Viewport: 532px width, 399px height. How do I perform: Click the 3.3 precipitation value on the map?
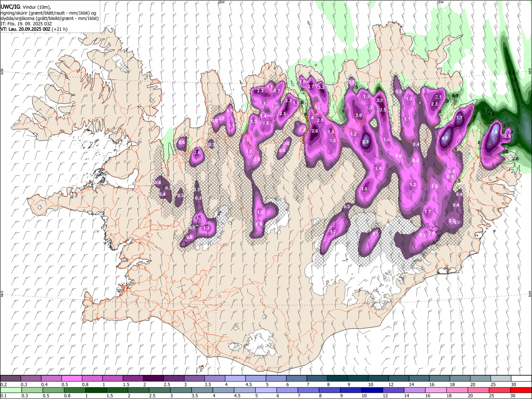point(379,100)
